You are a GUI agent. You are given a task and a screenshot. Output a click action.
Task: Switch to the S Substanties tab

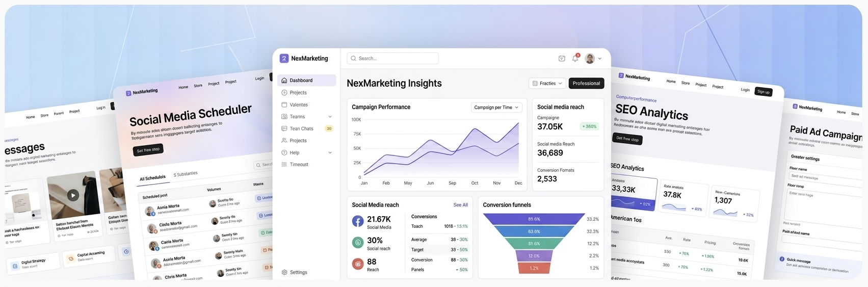186,174
